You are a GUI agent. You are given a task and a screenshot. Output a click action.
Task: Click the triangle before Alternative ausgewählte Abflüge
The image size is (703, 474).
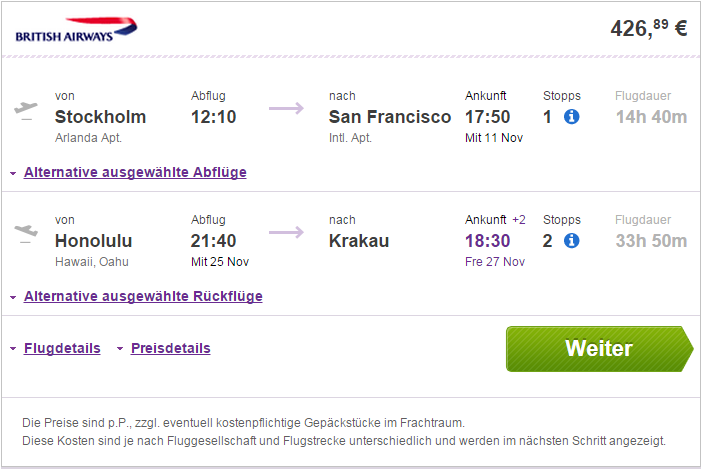13,173
